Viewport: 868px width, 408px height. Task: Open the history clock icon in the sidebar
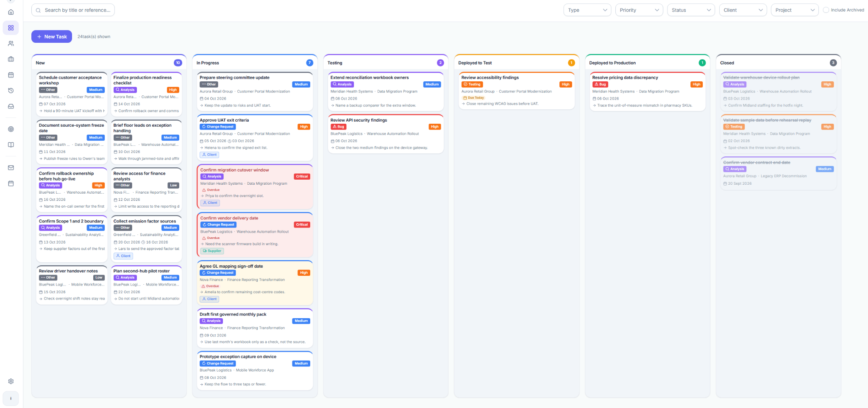click(x=11, y=91)
